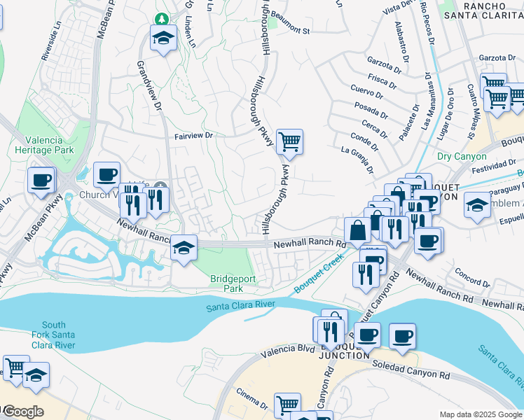Screen dimensions: 524x420
Task: Select the school marker on Grandview Dr
Action: pos(163,41)
